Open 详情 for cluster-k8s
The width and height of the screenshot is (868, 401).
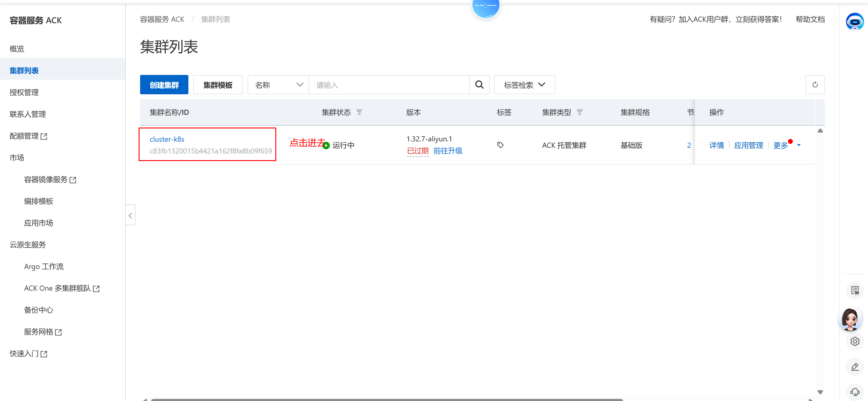[x=716, y=145]
